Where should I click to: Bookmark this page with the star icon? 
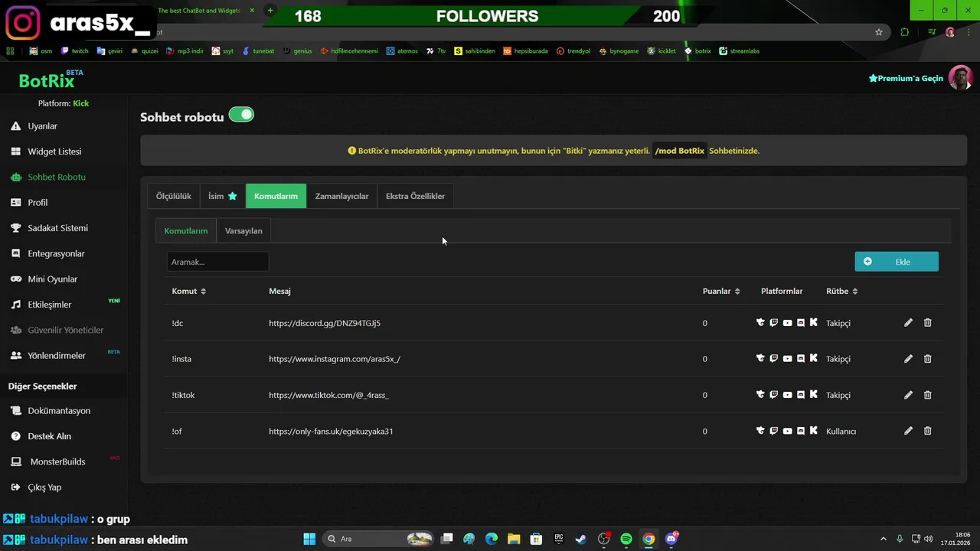pos(879,32)
